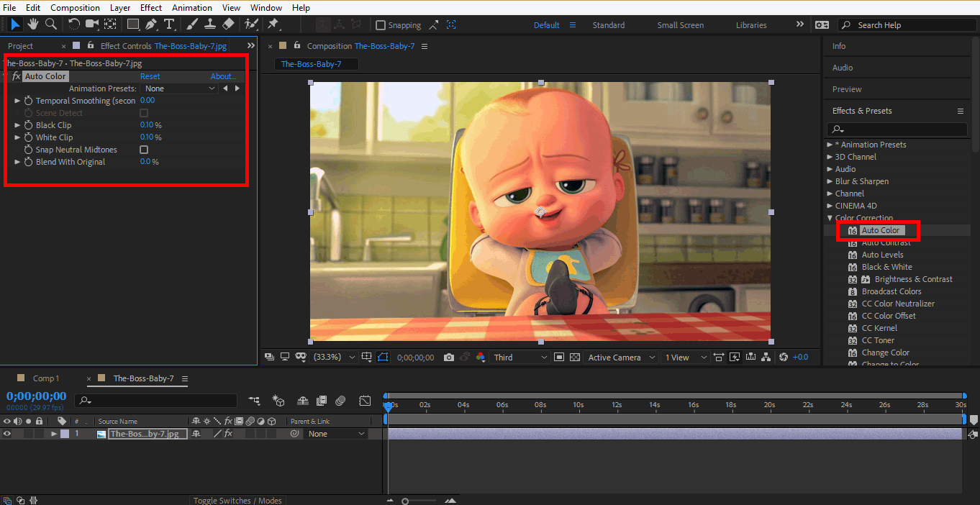Open the Active Camera view dropdown
Image resolution: width=980 pixels, height=505 pixels.
pos(622,358)
